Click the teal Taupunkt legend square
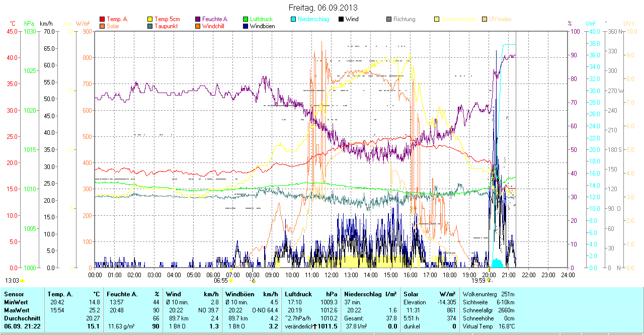The width and height of the screenshot is (644, 335). click(150, 26)
